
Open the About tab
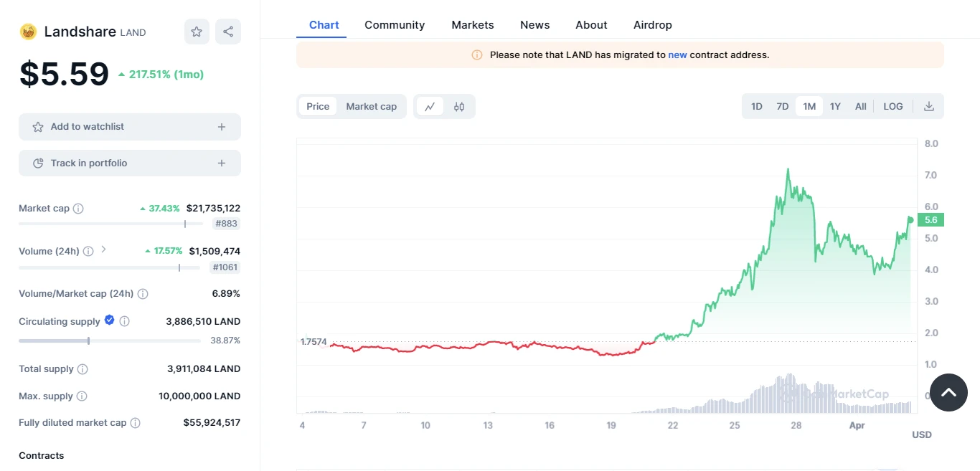[591, 25]
